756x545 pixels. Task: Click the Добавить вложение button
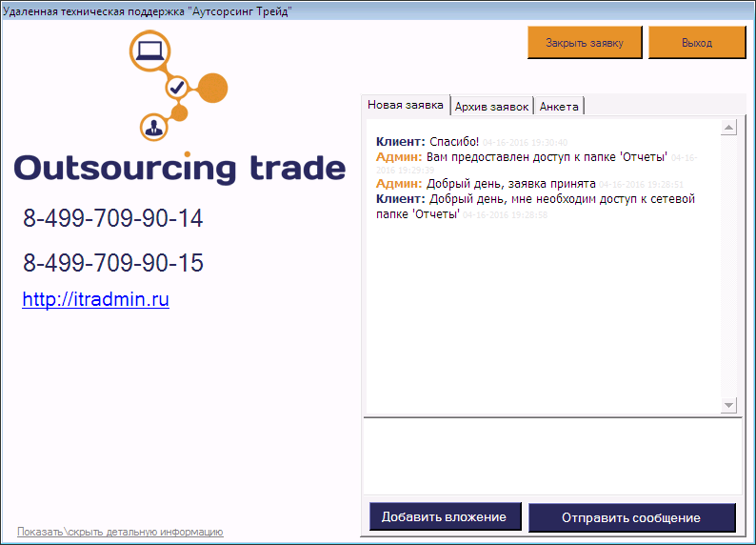pos(446,516)
